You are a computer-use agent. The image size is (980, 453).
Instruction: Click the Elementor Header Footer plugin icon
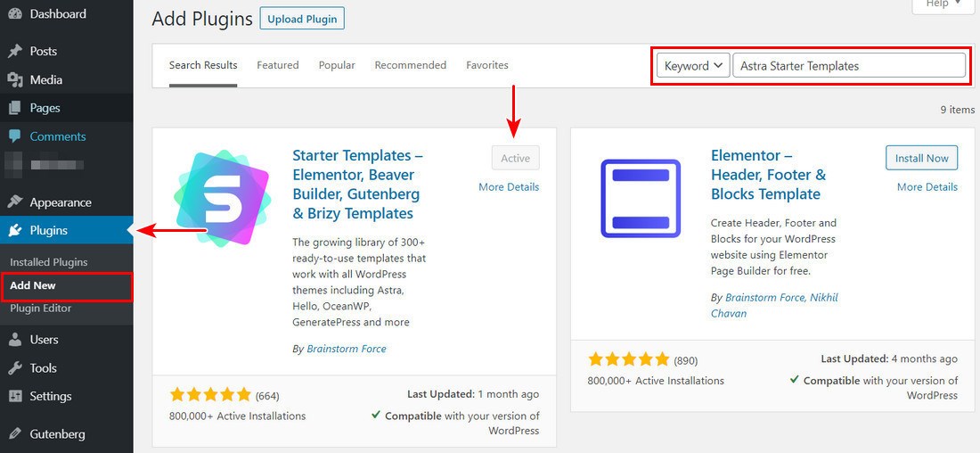click(641, 198)
